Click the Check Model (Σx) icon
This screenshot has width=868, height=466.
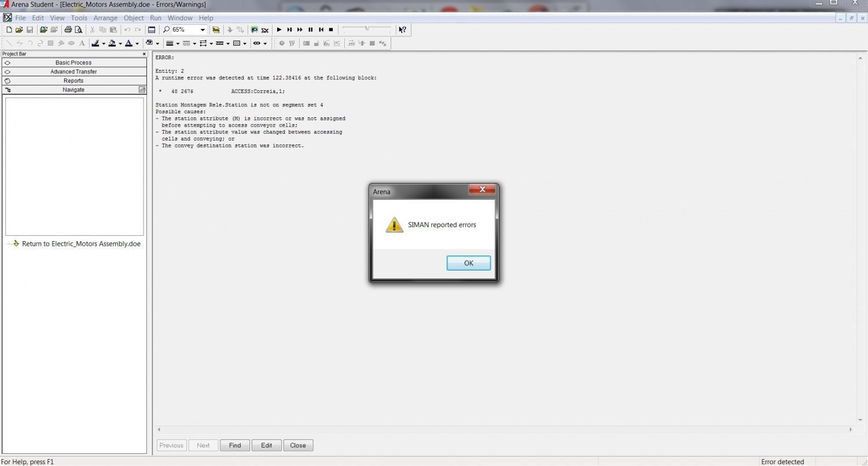(x=264, y=29)
